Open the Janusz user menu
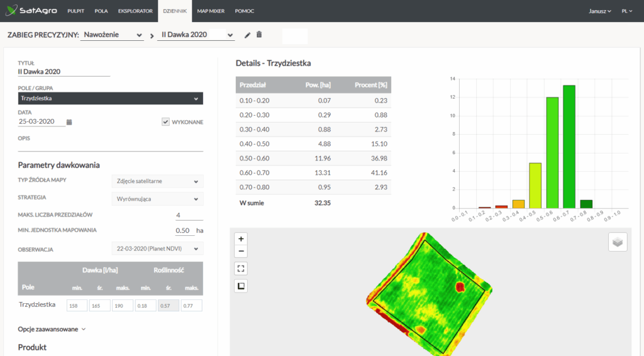 599,11
